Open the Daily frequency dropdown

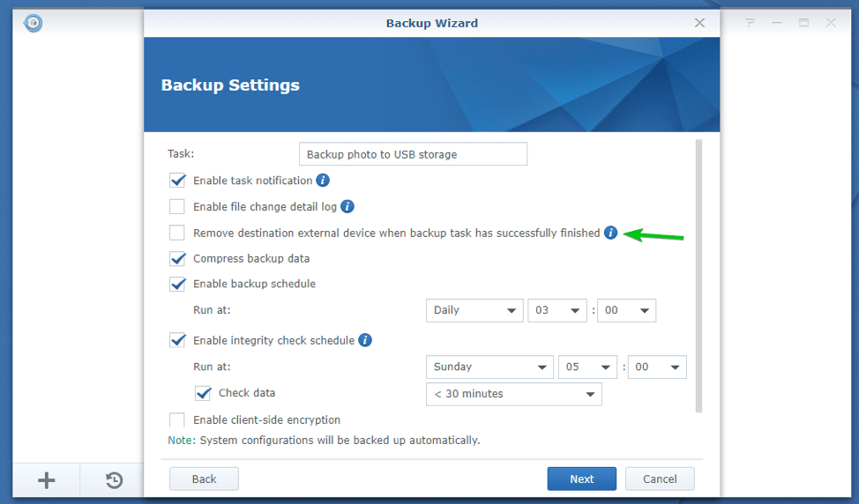[x=474, y=310]
